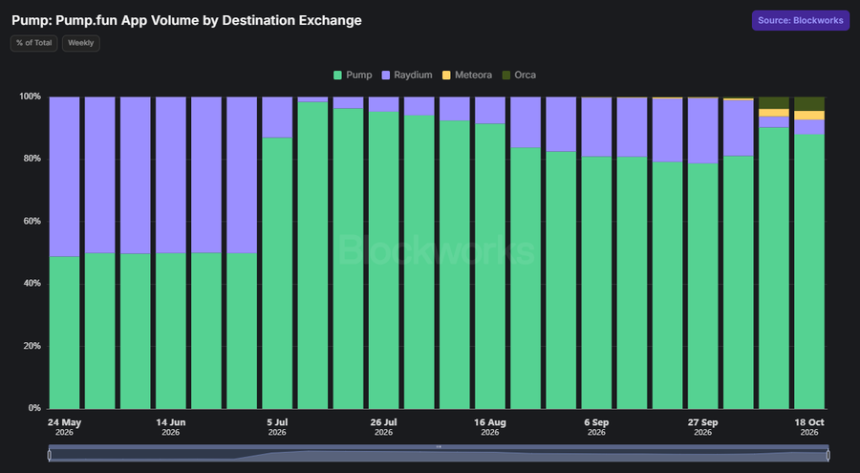Image resolution: width=860 pixels, height=473 pixels.
Task: Click the 100% y-axis label
Action: tap(30, 97)
